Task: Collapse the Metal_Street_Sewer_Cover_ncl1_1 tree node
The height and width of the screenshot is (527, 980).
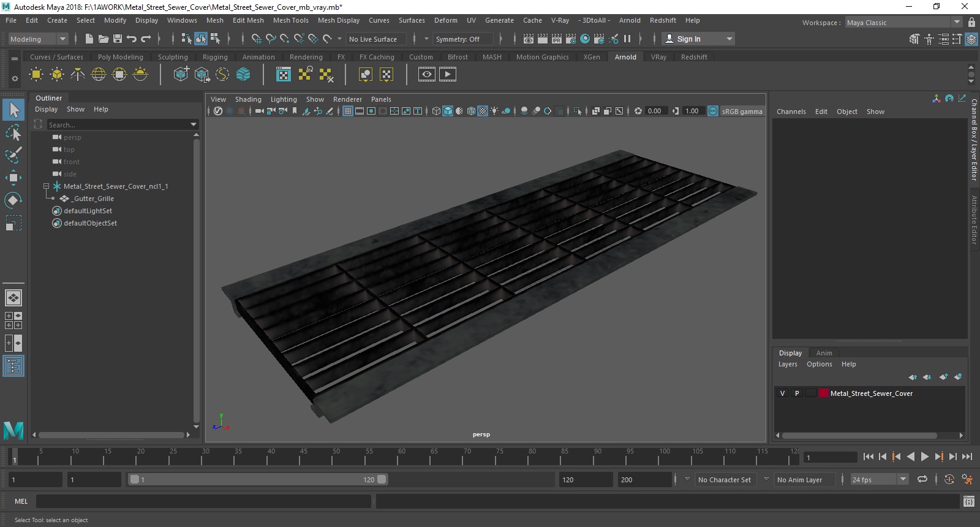Action: 46,186
